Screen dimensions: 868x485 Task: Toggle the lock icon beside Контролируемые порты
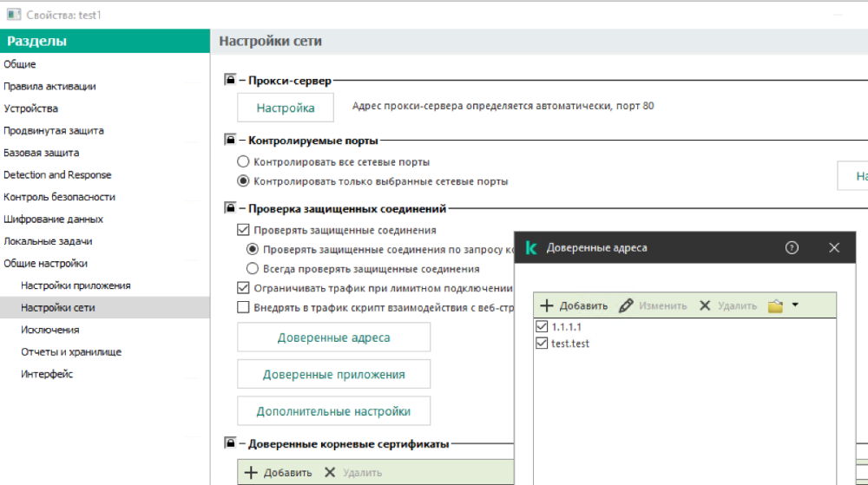(230, 140)
